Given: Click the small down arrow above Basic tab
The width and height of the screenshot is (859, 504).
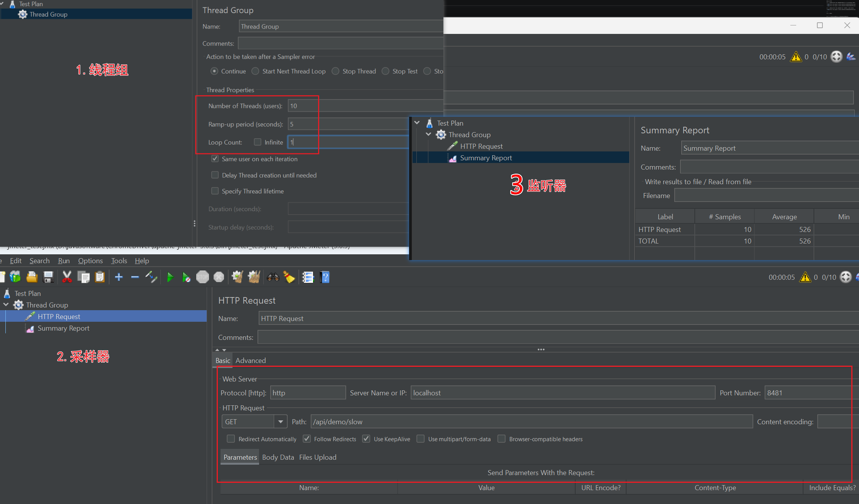Looking at the screenshot, I should pyautogui.click(x=224, y=350).
